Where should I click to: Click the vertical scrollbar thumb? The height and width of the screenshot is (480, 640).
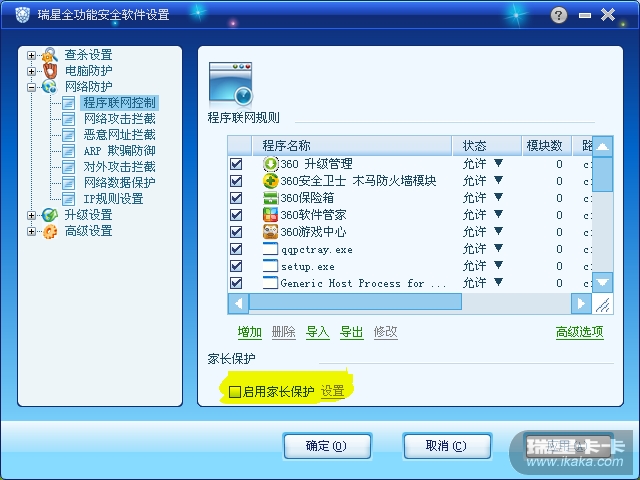(602, 174)
